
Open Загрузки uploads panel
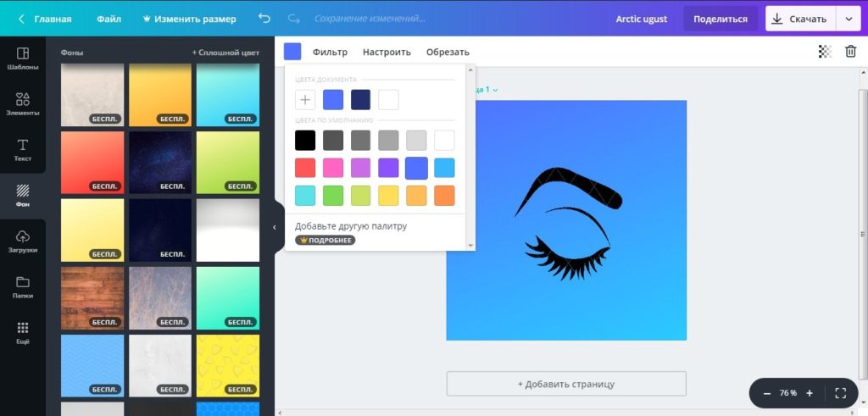pos(23,241)
